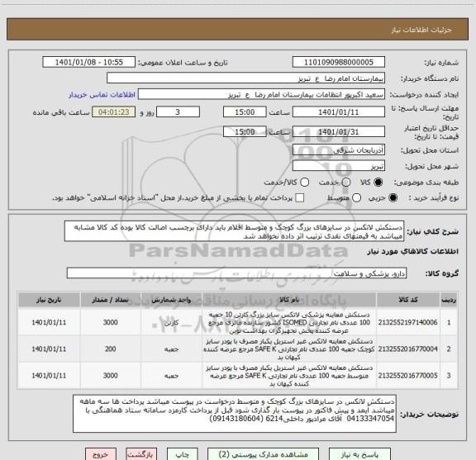Click the request creator name field

click(x=261, y=94)
